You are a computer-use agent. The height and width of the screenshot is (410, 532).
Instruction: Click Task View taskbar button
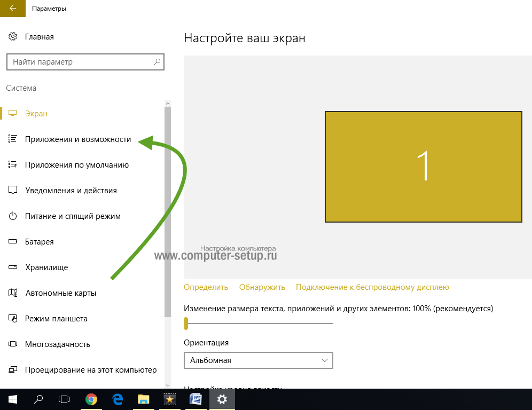[65, 399]
